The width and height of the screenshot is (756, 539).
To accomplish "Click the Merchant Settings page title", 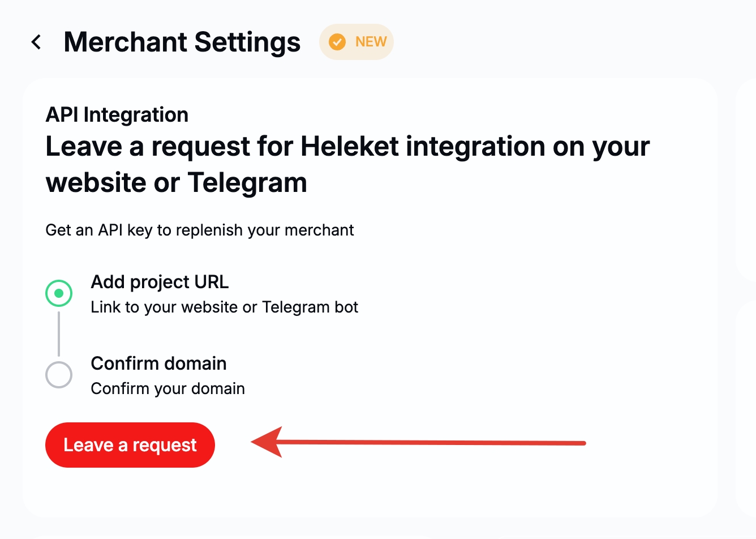I will coord(182,42).
